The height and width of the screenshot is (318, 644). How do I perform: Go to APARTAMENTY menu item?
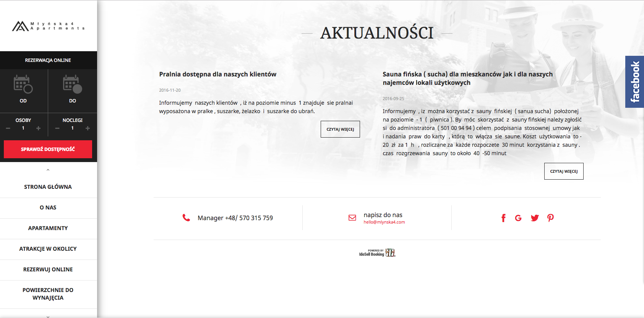tap(48, 228)
